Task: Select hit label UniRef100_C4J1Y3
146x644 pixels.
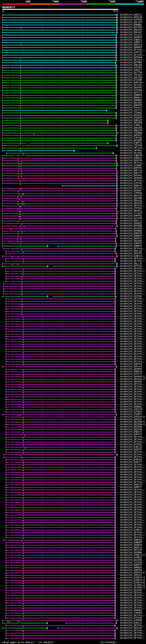Action: coord(131,35)
